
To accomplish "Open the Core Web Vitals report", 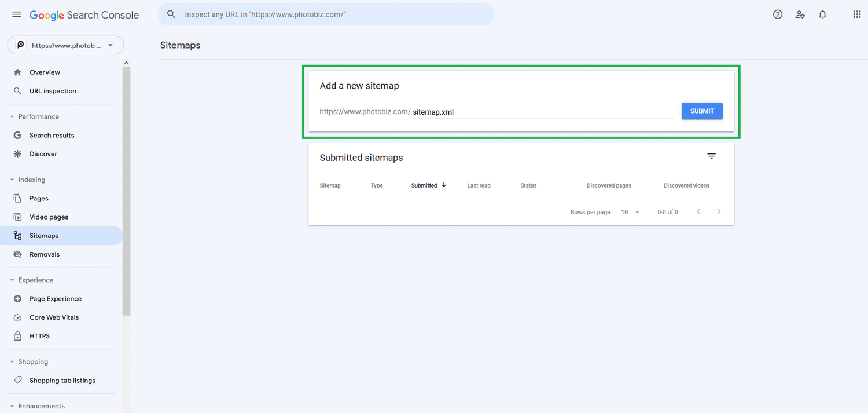I will pos(53,317).
